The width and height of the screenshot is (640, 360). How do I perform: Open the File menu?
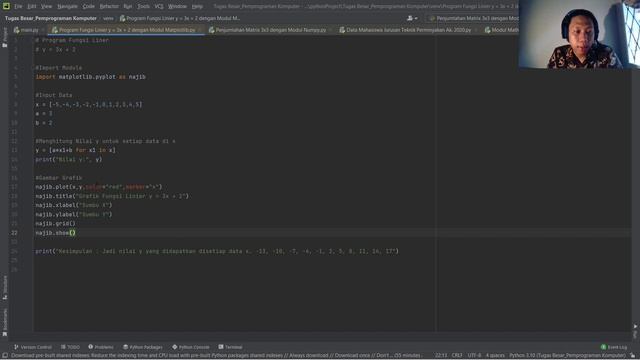point(18,7)
